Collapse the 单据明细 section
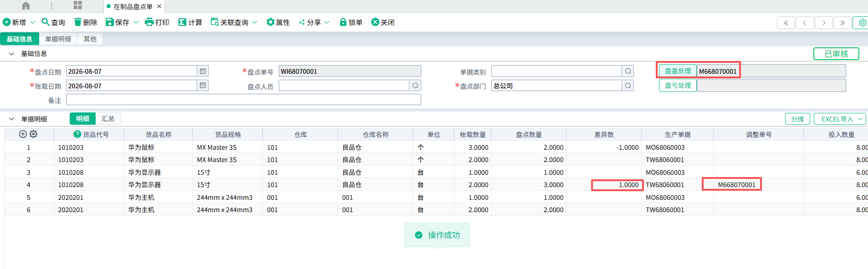The image size is (868, 269). pos(11,119)
